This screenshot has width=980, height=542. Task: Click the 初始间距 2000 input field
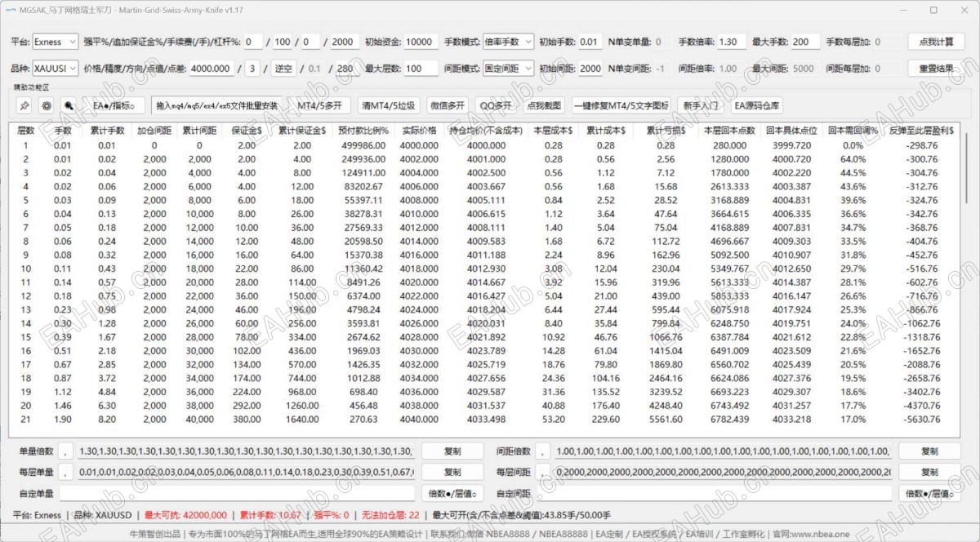point(590,69)
